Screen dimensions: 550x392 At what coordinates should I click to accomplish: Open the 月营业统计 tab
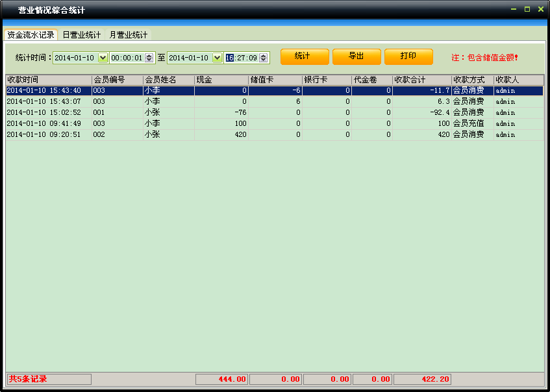(129, 34)
